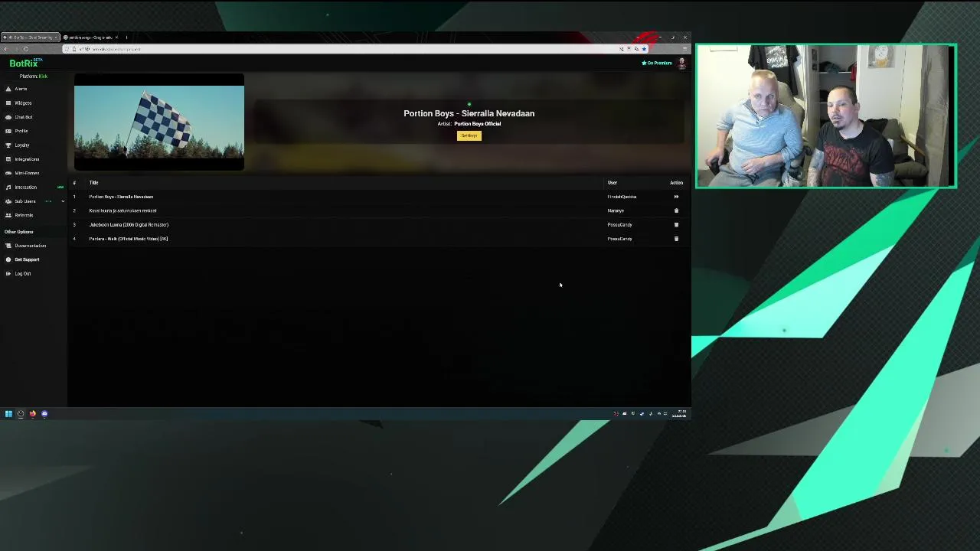This screenshot has height=551, width=980.
Task: Open Integrations in the sidebar
Action: coord(26,159)
